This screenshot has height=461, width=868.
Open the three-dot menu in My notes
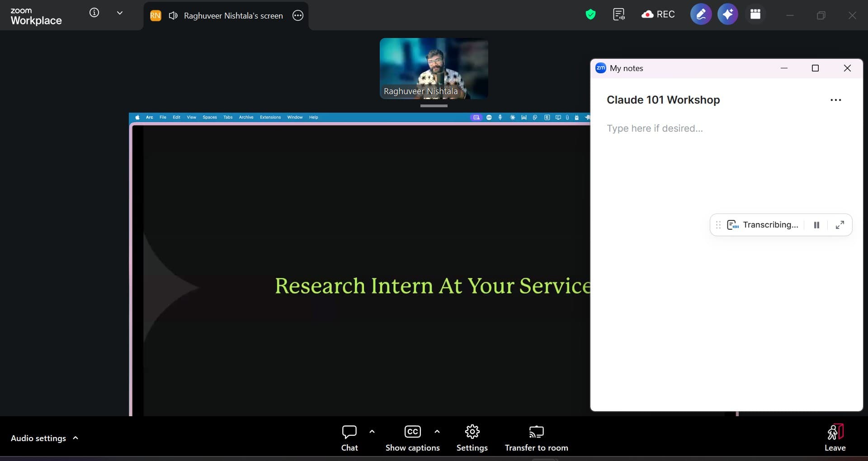tap(836, 100)
